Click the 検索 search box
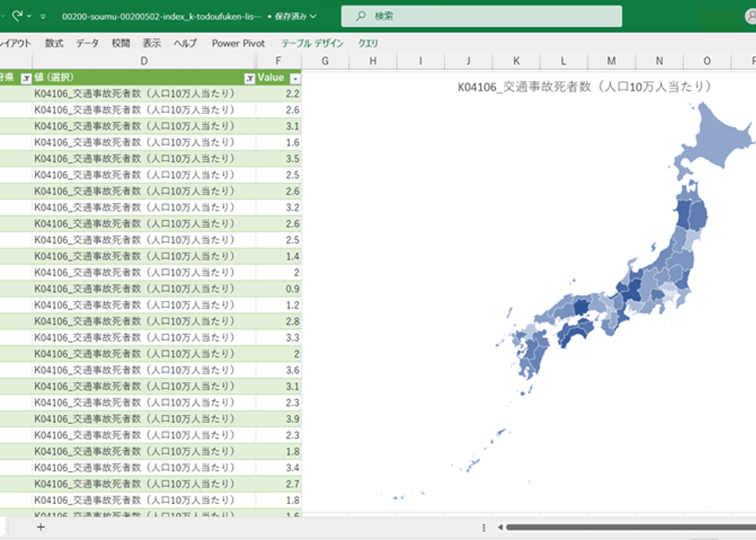756x540 pixels. [481, 16]
